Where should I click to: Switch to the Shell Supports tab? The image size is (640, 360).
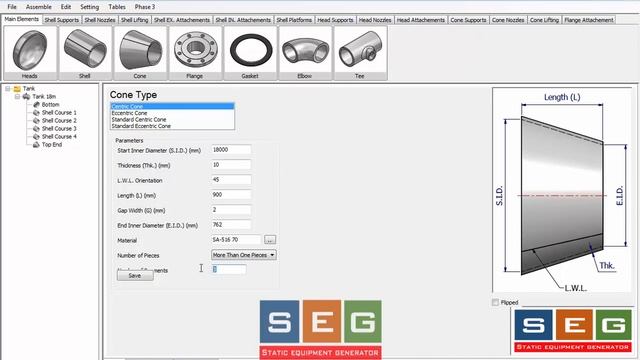coord(62,20)
